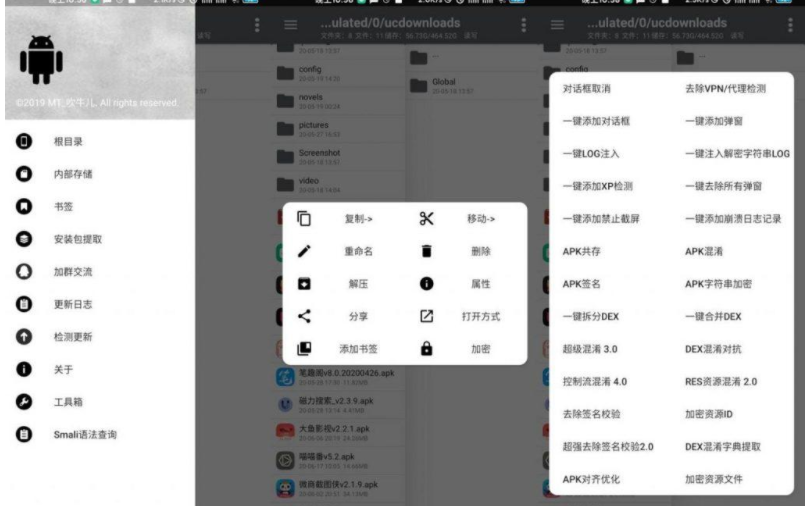Select APK共存 option
Image resolution: width=805 pixels, height=506 pixels.
point(581,251)
